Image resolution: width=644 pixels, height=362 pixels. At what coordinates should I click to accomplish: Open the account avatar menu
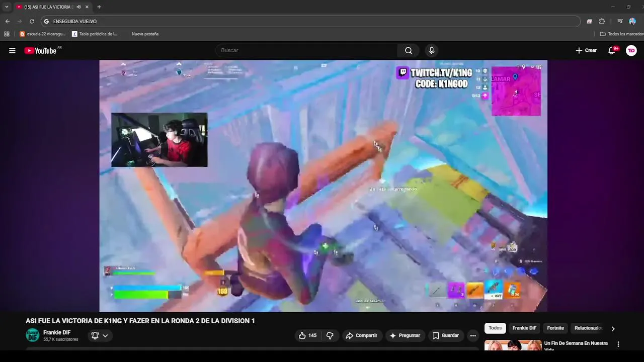pos(631,50)
